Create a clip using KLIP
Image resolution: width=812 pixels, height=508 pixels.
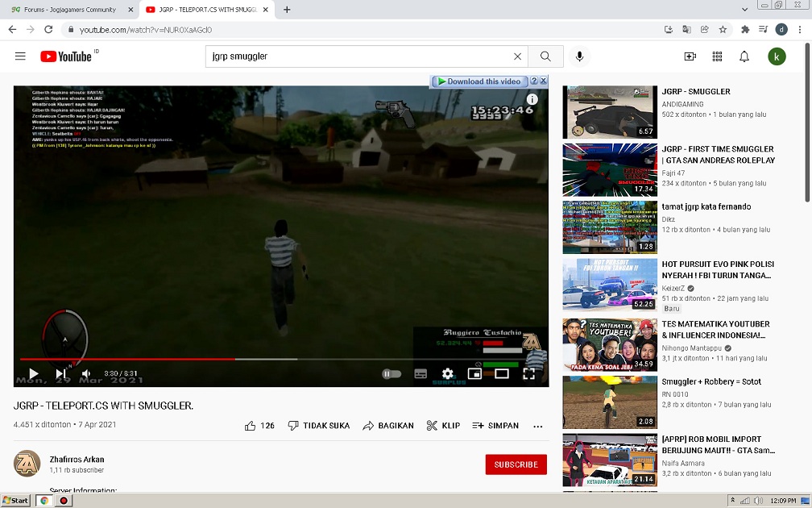click(x=443, y=426)
